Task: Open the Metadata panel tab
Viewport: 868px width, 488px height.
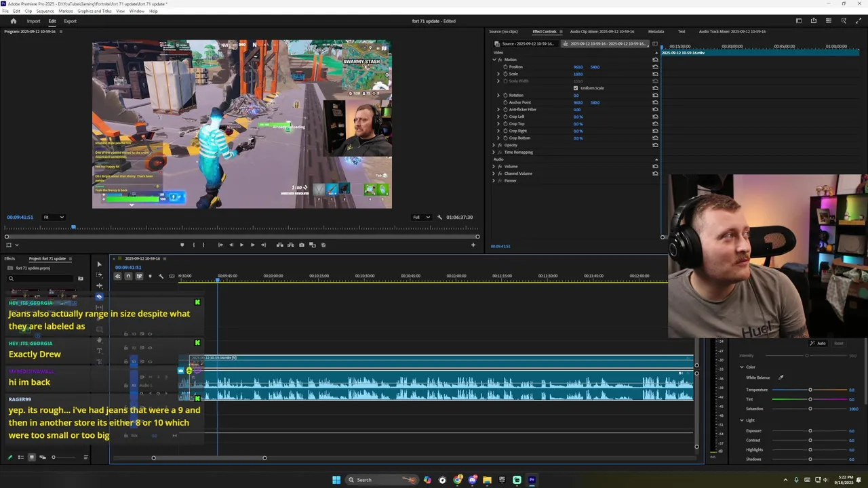Action: [x=656, y=31]
